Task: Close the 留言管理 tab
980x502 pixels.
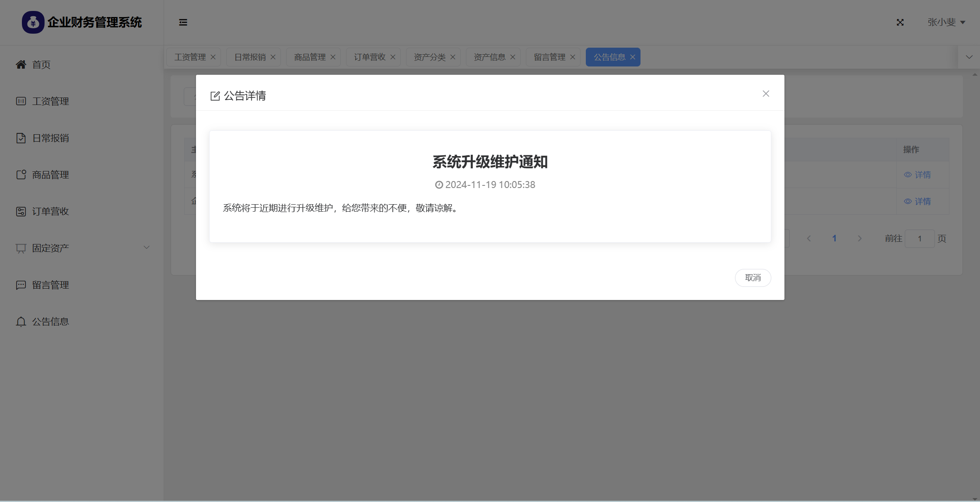Action: 573,57
